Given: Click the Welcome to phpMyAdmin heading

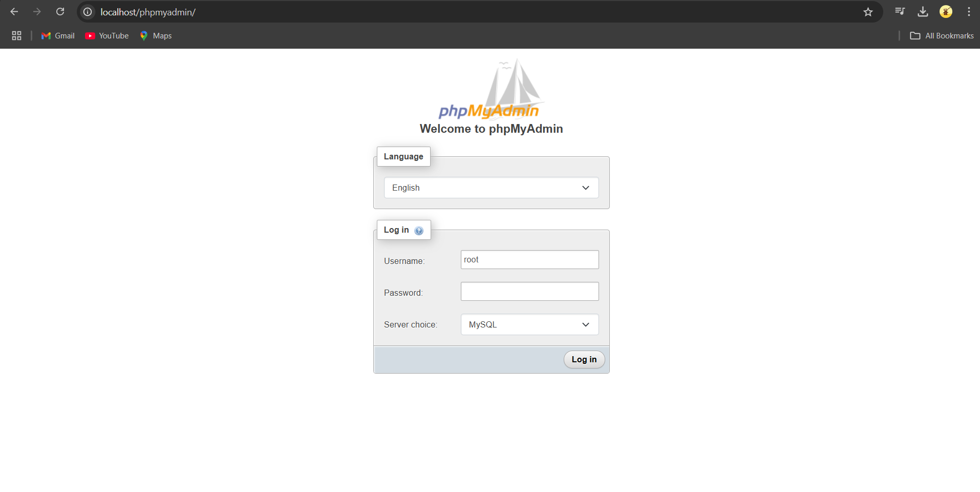Looking at the screenshot, I should [491, 129].
